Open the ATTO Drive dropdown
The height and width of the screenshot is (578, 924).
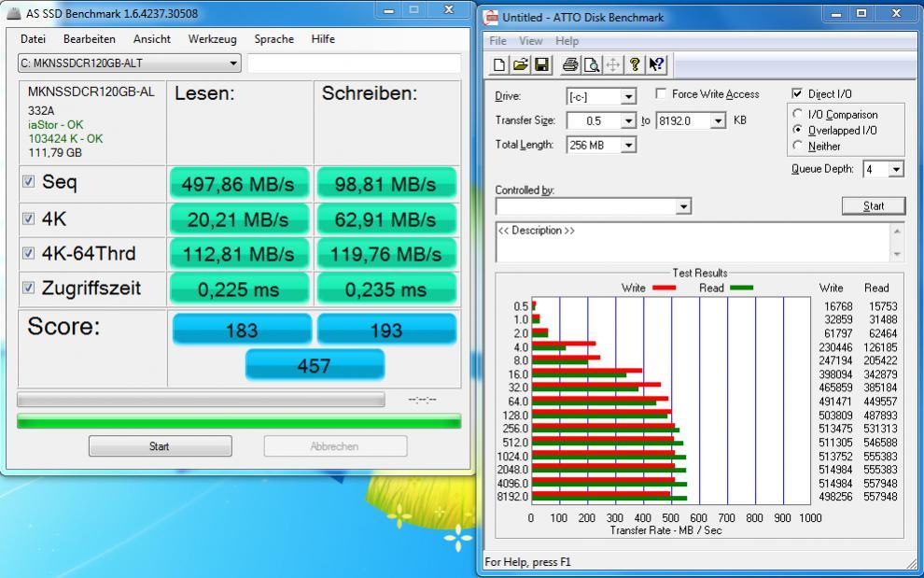pos(629,96)
